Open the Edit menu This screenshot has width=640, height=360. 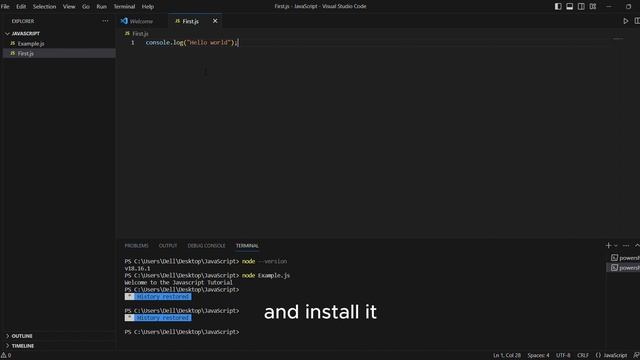[x=21, y=7]
